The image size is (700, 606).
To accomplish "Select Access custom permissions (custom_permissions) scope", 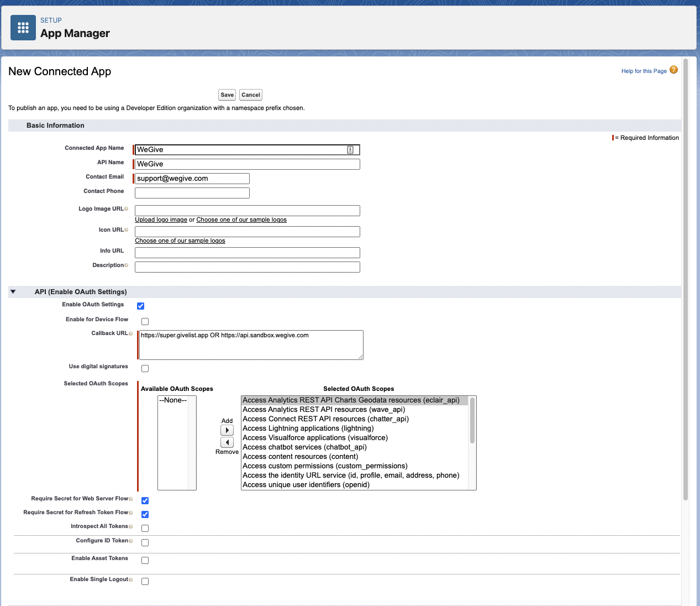I will click(x=355, y=466).
